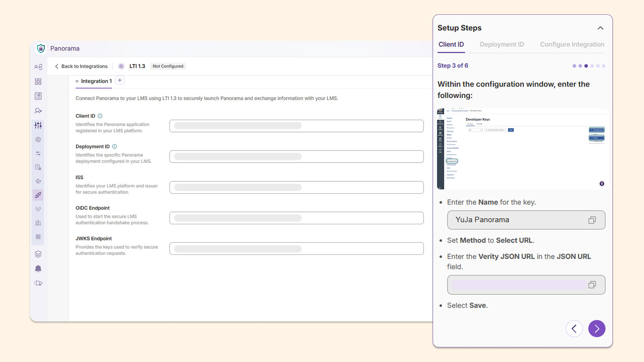Open the document settings sidebar icon
The width and height of the screenshot is (644, 362).
(x=38, y=167)
